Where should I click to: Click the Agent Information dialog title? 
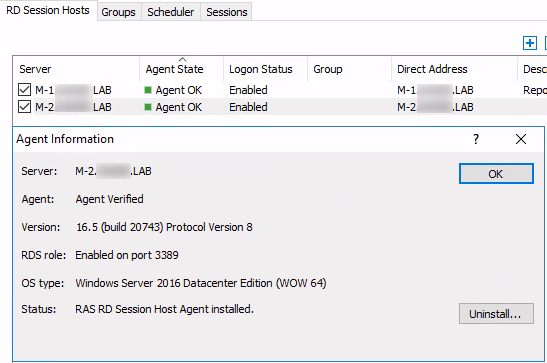click(65, 139)
